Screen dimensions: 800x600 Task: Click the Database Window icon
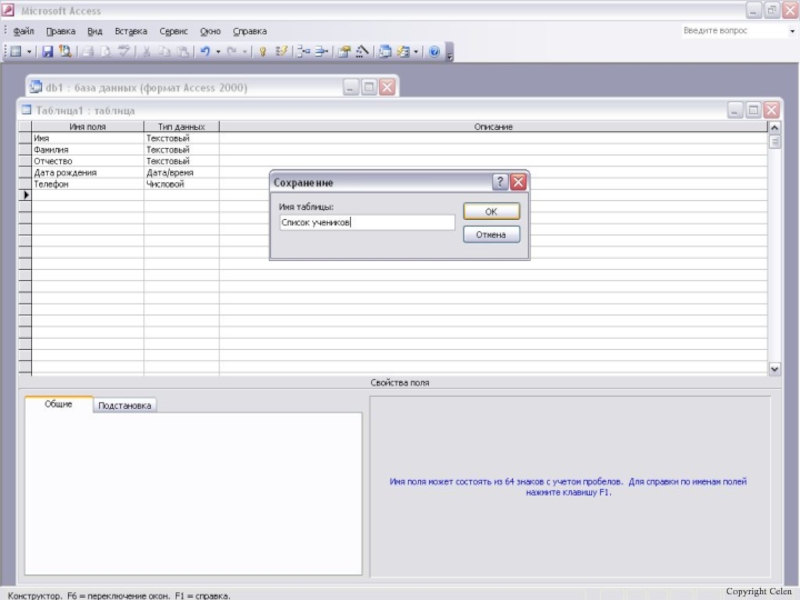click(385, 51)
